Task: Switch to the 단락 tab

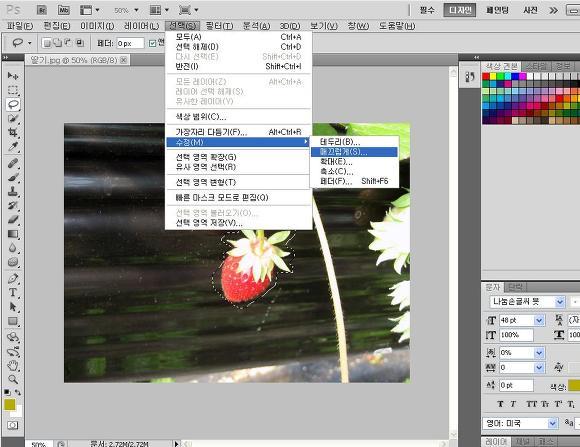Action: point(515,287)
